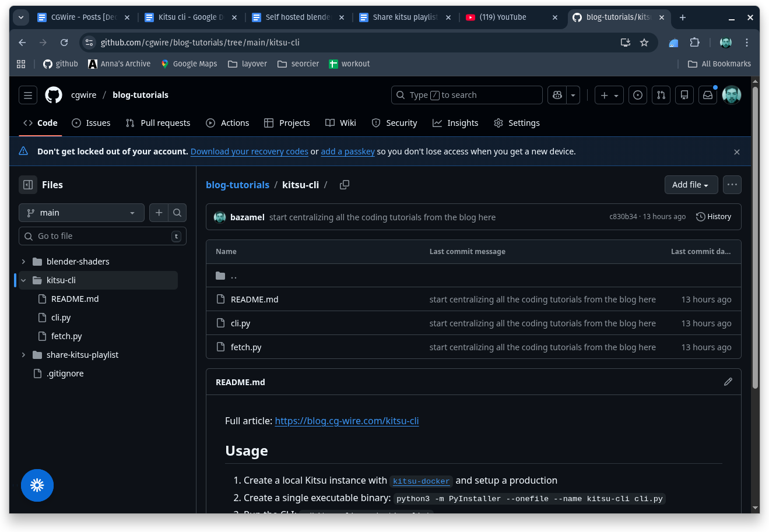769x532 pixels.
Task: Copy the kitsu-cli directory path
Action: tap(344, 184)
